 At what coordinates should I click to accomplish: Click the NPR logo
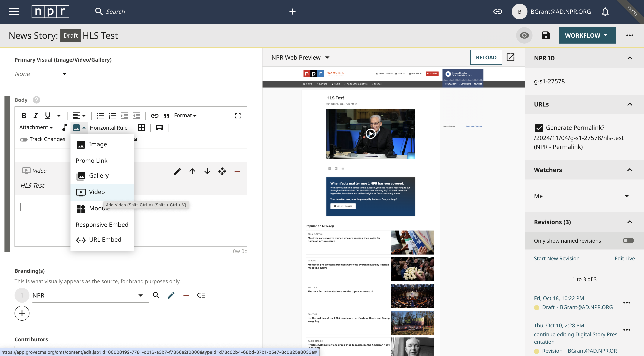[x=50, y=12]
